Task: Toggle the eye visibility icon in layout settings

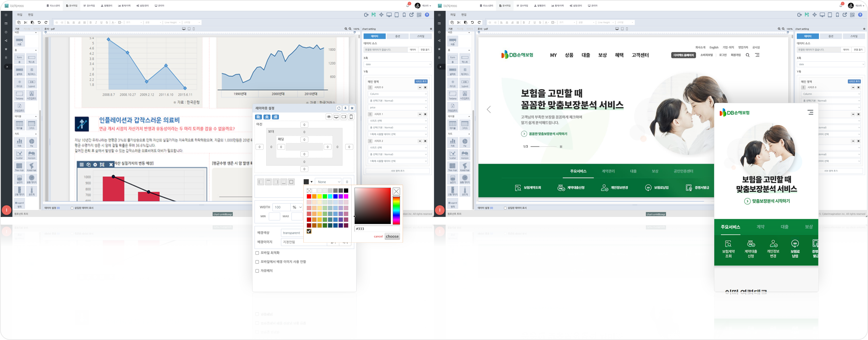Action: (329, 117)
